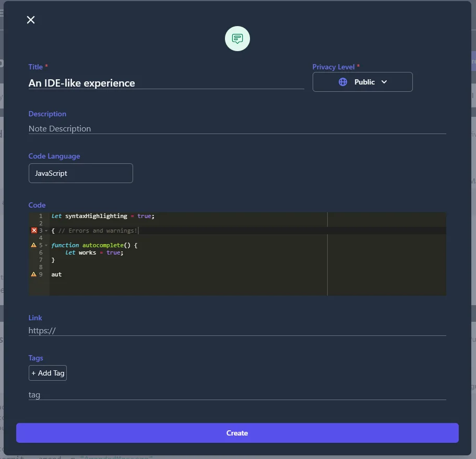
Task: Click the + Add Tag button
Action: tap(47, 373)
